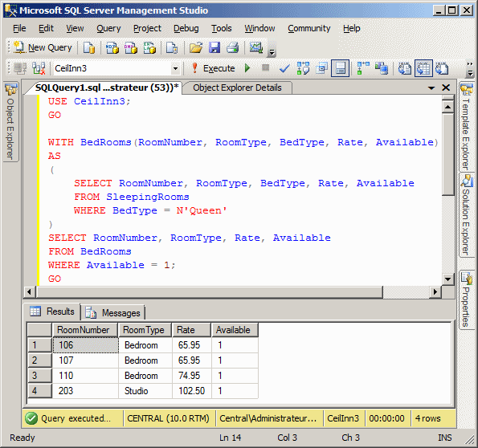Select Results to File option
The height and width of the screenshot is (448, 478).
[x=442, y=68]
